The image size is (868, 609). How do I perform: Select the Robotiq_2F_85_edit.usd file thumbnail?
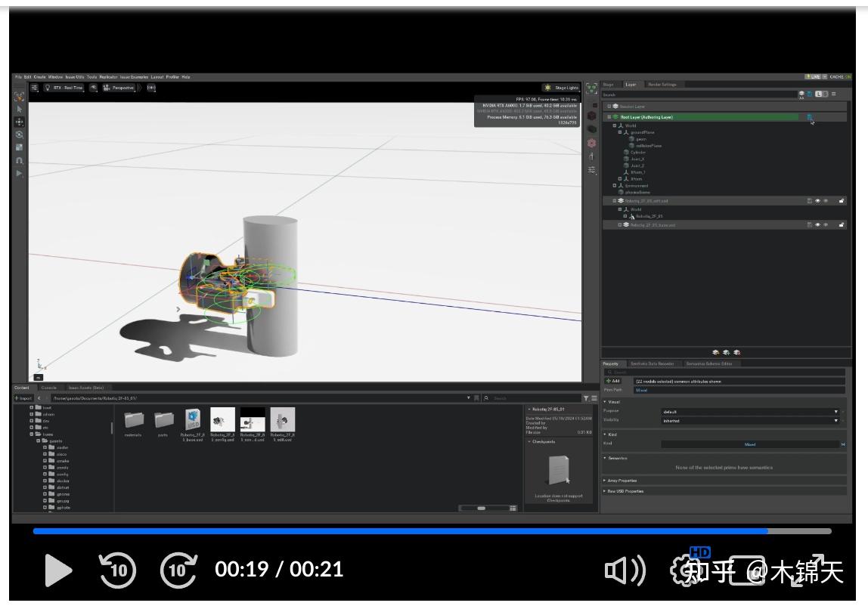pos(281,420)
